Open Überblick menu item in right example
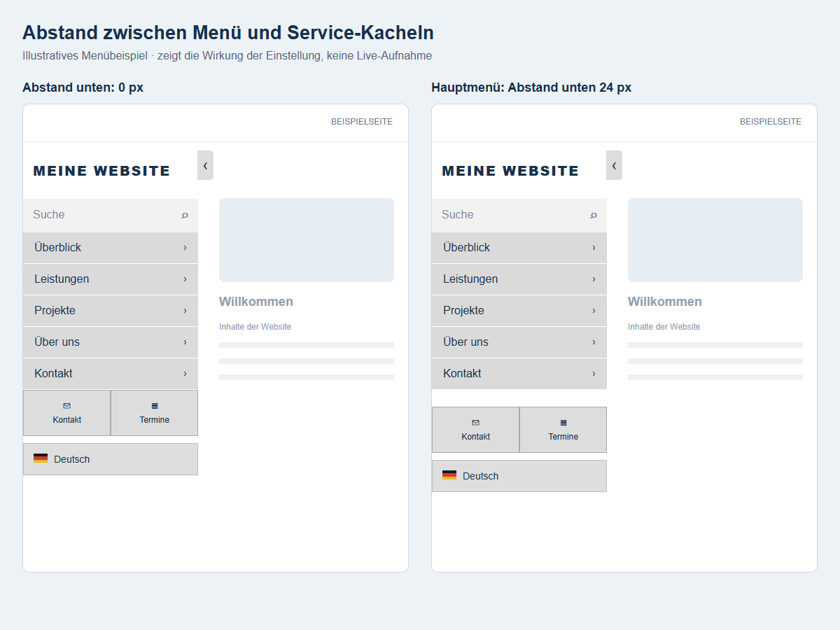 (x=519, y=248)
